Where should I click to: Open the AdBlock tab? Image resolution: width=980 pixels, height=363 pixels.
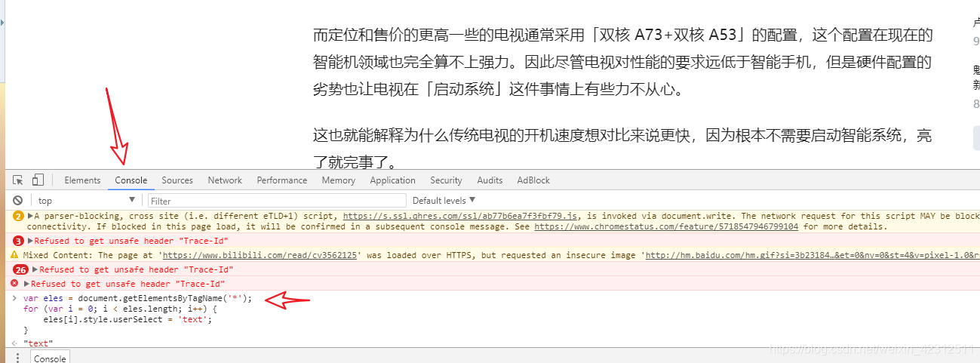[533, 180]
